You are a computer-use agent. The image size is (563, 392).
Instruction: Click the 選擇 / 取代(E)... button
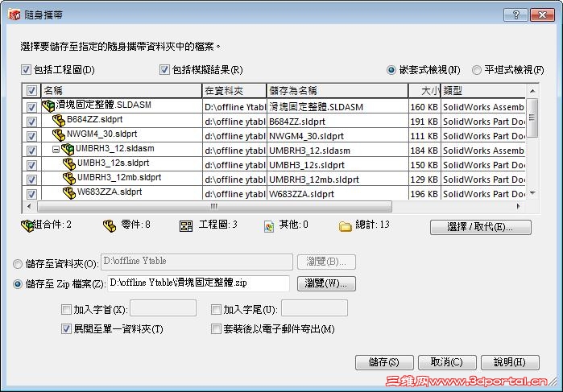coord(480,227)
